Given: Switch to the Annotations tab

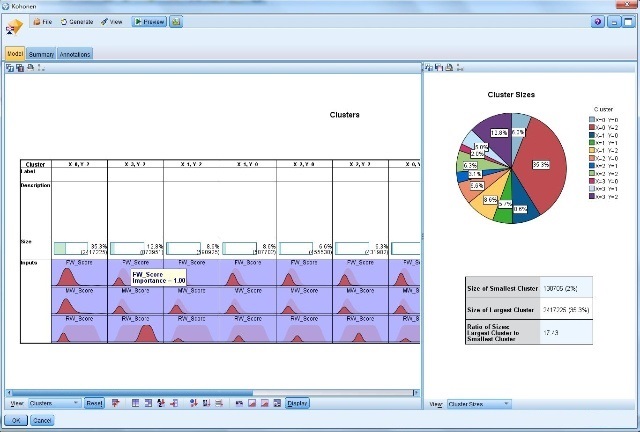Looking at the screenshot, I should pos(75,53).
